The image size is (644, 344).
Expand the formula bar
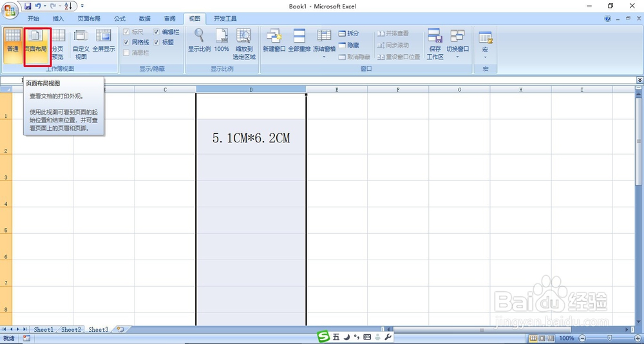pos(639,80)
